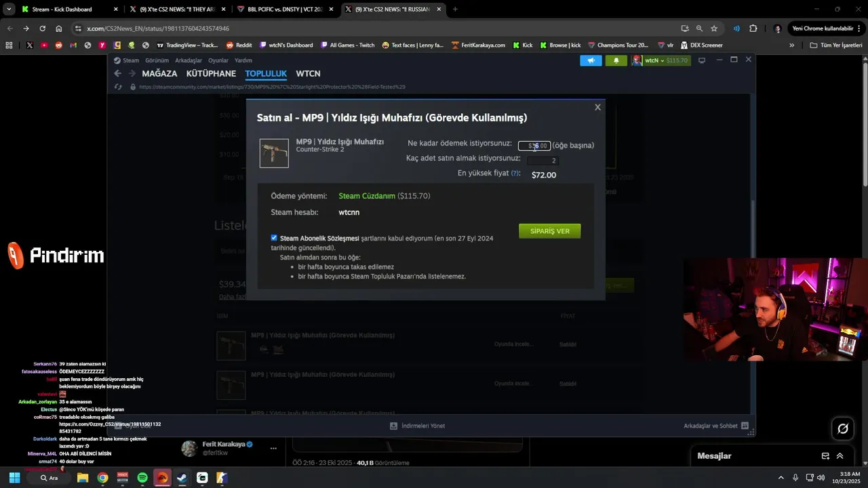Screen dimensions: 868x488
Task: Open the Görünüm menu
Action: [157, 60]
